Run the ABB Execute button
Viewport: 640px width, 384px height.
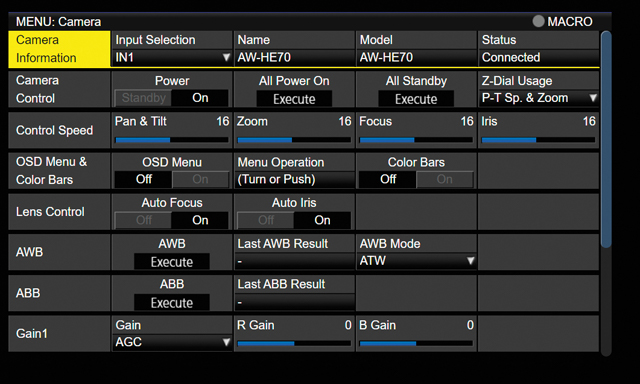pos(172,302)
